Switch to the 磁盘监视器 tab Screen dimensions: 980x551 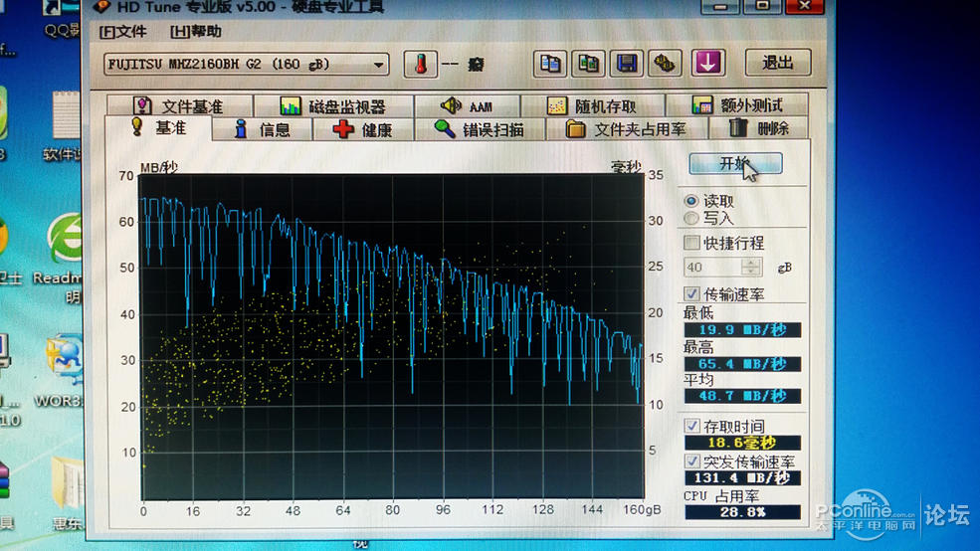[333, 105]
